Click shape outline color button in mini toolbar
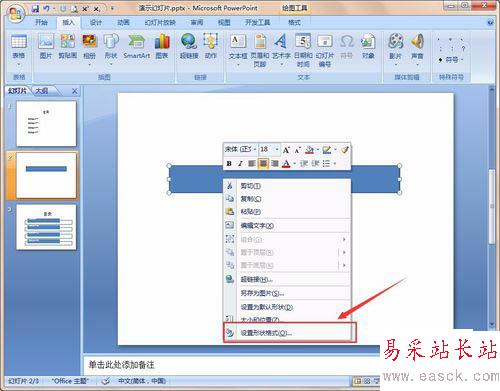 click(x=327, y=150)
